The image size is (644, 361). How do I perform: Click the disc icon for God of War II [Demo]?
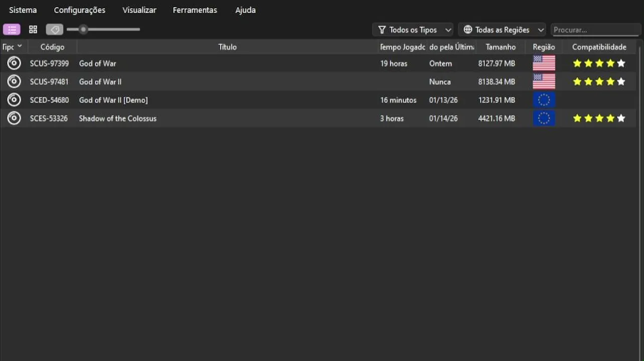pyautogui.click(x=14, y=100)
